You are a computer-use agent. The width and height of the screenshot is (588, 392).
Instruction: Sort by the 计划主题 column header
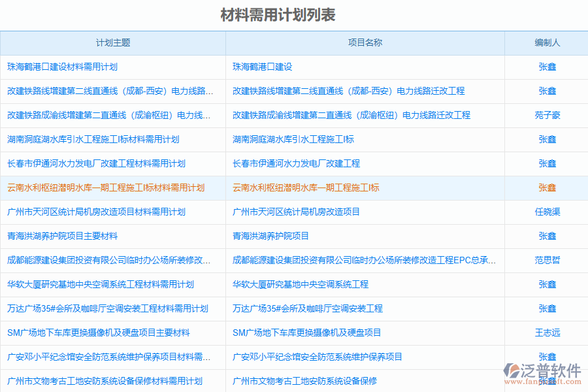pos(112,42)
